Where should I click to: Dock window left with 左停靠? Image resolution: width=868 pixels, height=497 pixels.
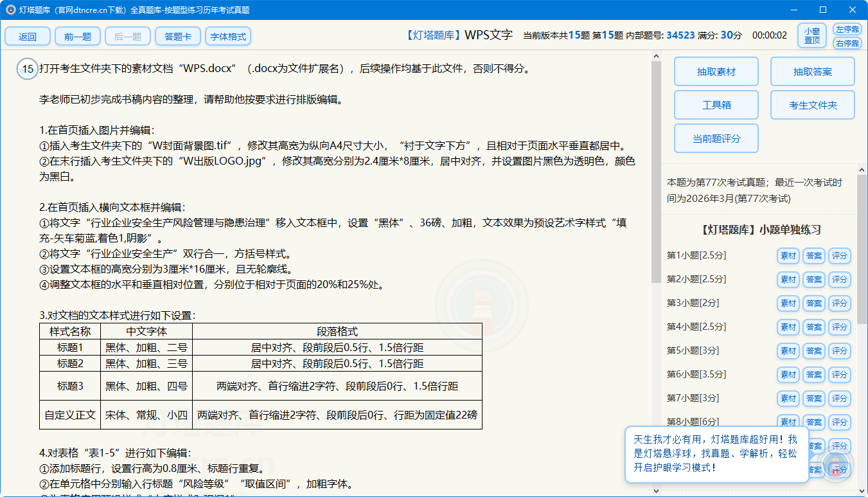click(847, 30)
